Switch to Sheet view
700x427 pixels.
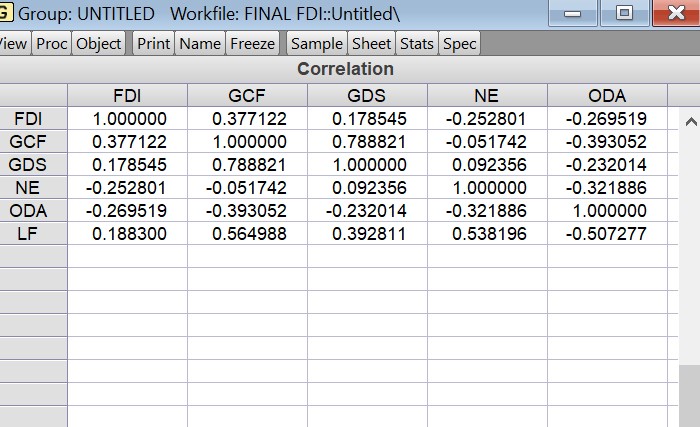pyautogui.click(x=371, y=44)
